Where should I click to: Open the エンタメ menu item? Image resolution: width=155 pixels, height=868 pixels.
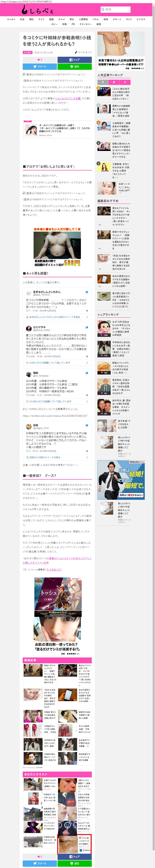(x=11, y=20)
